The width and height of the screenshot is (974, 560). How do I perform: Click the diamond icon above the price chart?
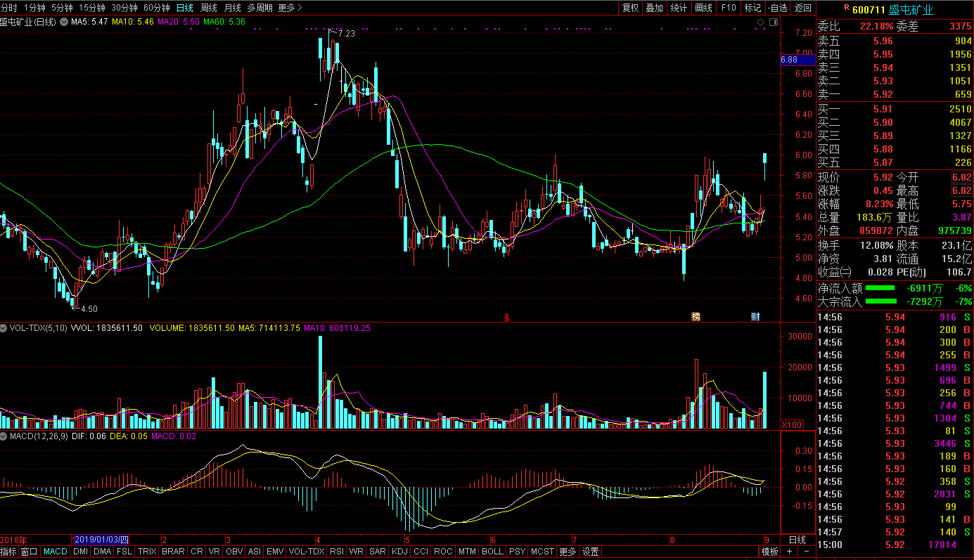[x=760, y=22]
